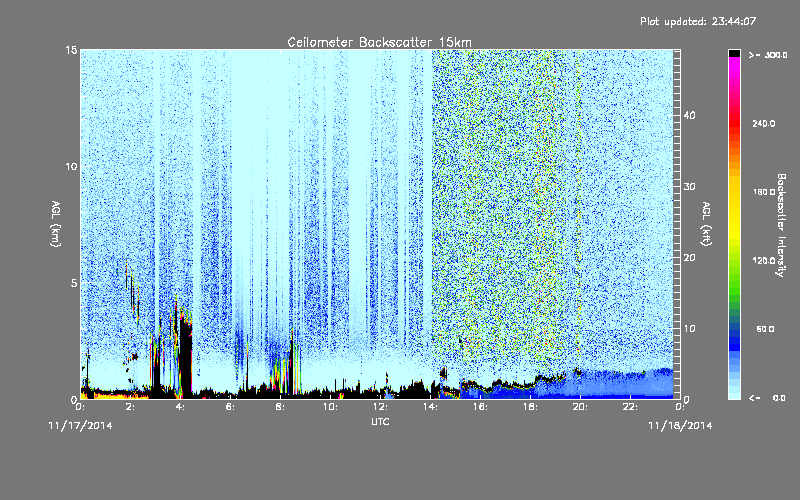This screenshot has width=800, height=500.
Task: Click the '22:' hour tick label
Action: pyautogui.click(x=630, y=407)
